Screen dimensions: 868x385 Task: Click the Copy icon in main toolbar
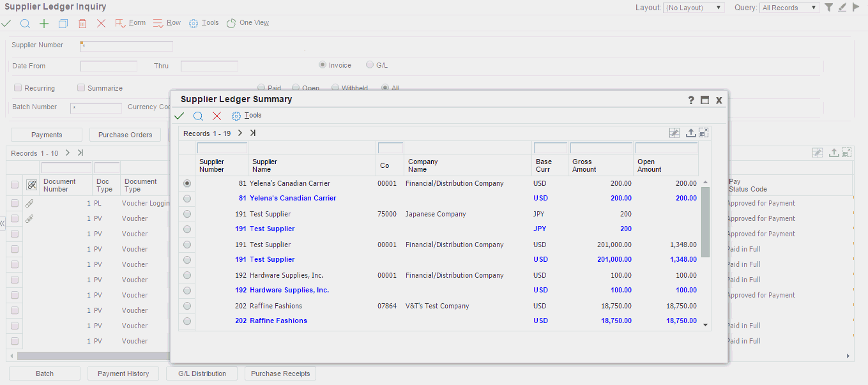63,24
